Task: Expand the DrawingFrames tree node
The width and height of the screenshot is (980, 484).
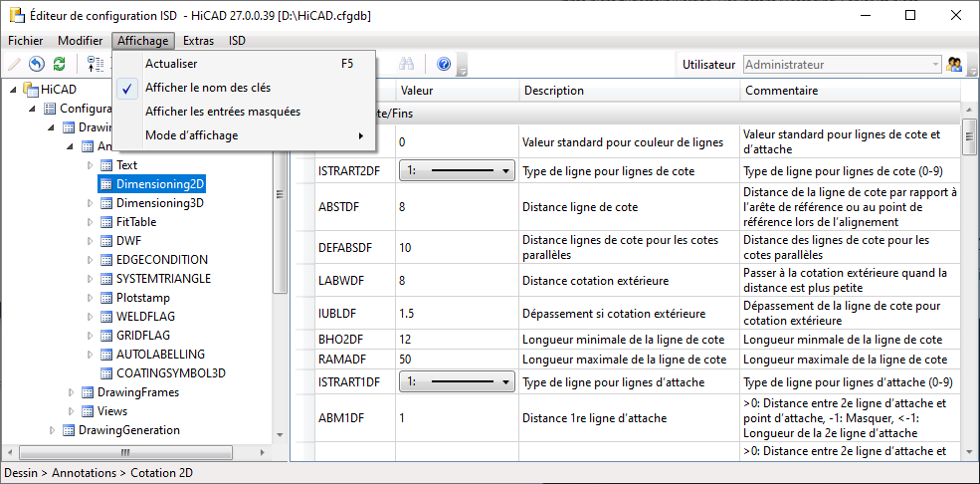Action: coord(71,392)
